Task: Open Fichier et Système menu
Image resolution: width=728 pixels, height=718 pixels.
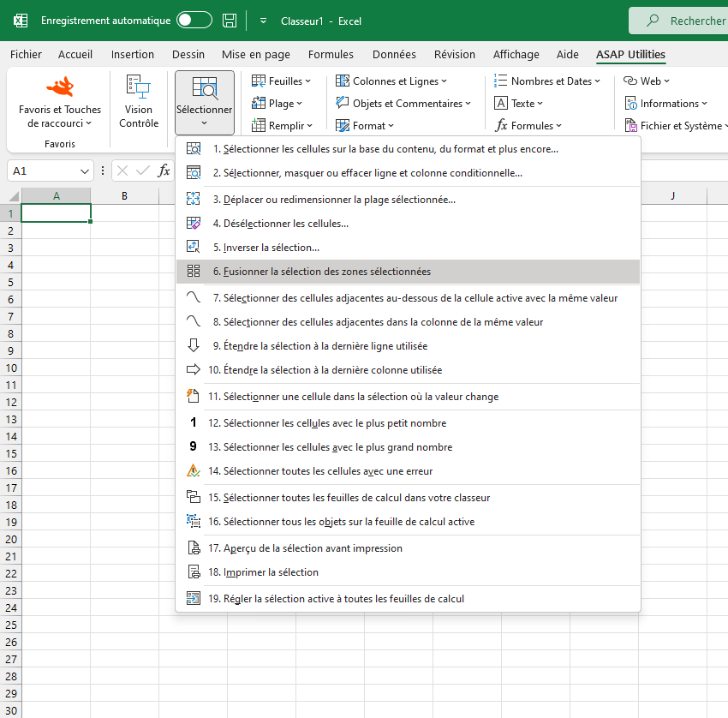Action: point(676,125)
